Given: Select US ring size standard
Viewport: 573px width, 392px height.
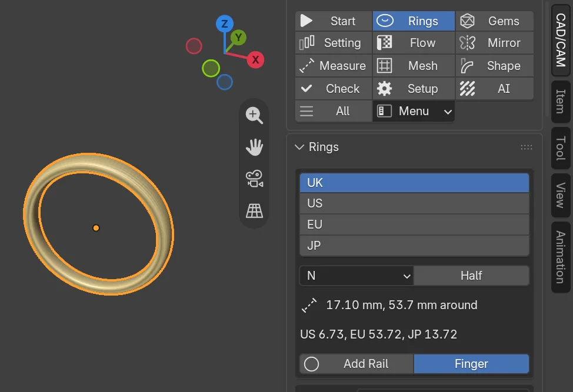Looking at the screenshot, I should (x=414, y=203).
